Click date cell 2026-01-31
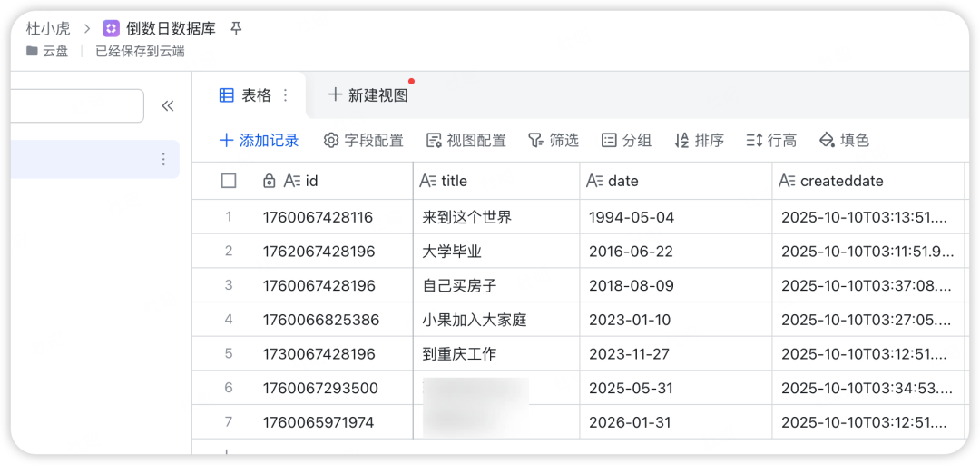Image resolution: width=980 pixels, height=465 pixels. [x=676, y=422]
